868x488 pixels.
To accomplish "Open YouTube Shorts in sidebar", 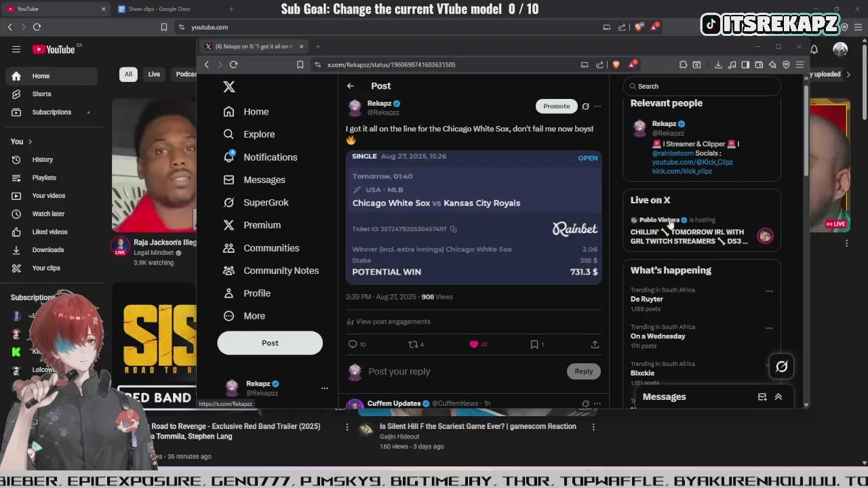I will click(x=51, y=94).
